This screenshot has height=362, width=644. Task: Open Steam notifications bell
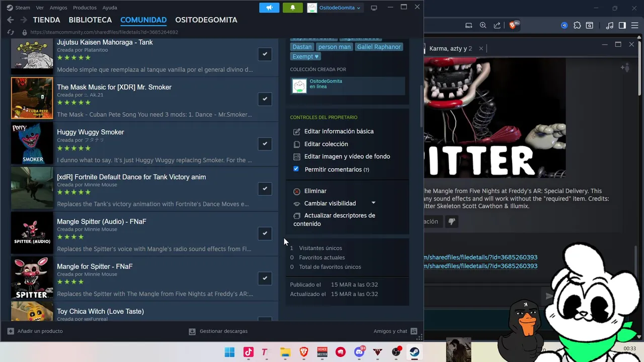click(x=292, y=8)
